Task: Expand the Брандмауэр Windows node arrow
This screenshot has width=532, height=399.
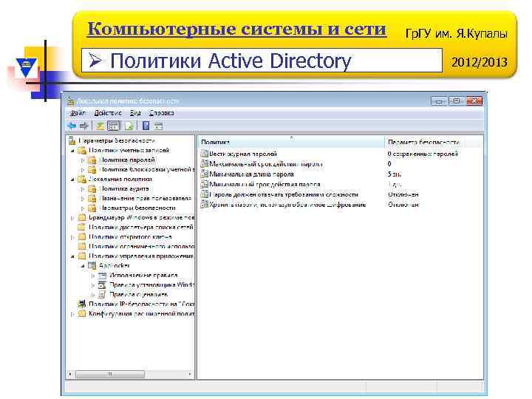Action: (x=72, y=218)
